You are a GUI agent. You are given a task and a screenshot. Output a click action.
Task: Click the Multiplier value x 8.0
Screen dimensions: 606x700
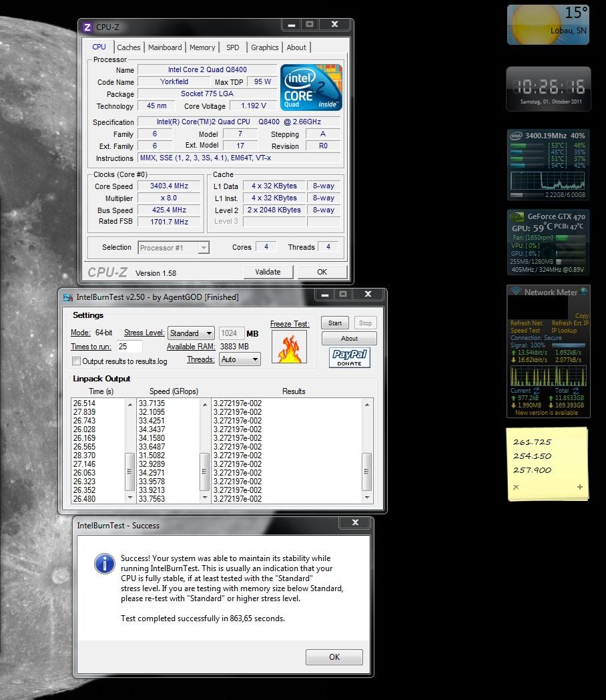coord(169,198)
